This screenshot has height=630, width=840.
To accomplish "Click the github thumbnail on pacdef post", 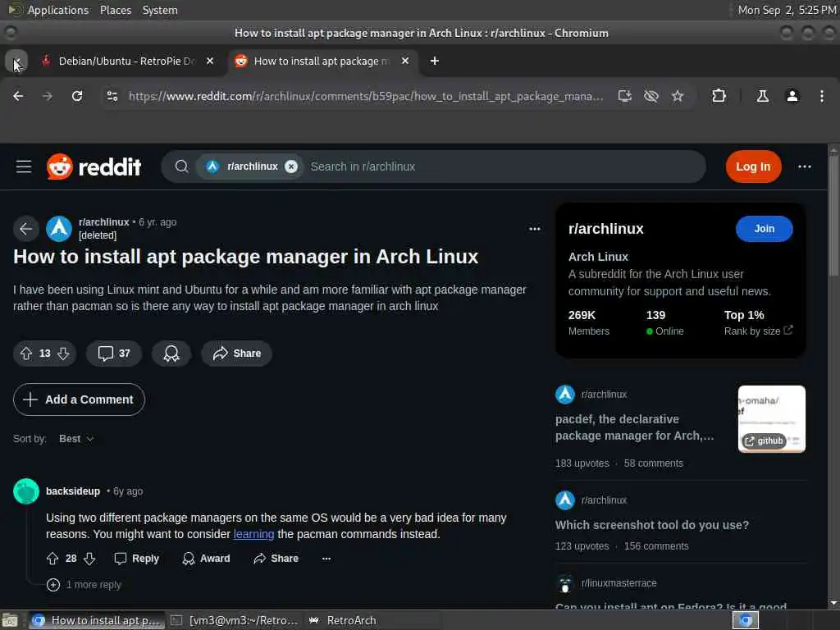I will 771,419.
